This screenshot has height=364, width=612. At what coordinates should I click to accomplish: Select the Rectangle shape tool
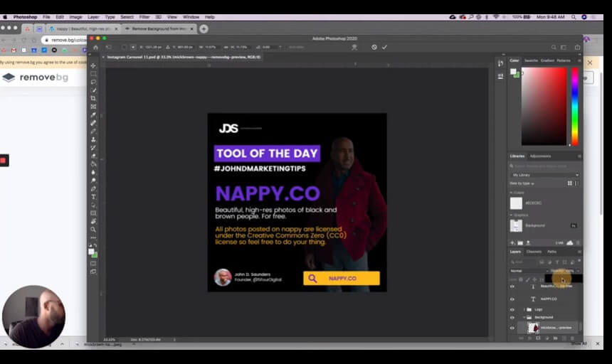pyautogui.click(x=93, y=213)
